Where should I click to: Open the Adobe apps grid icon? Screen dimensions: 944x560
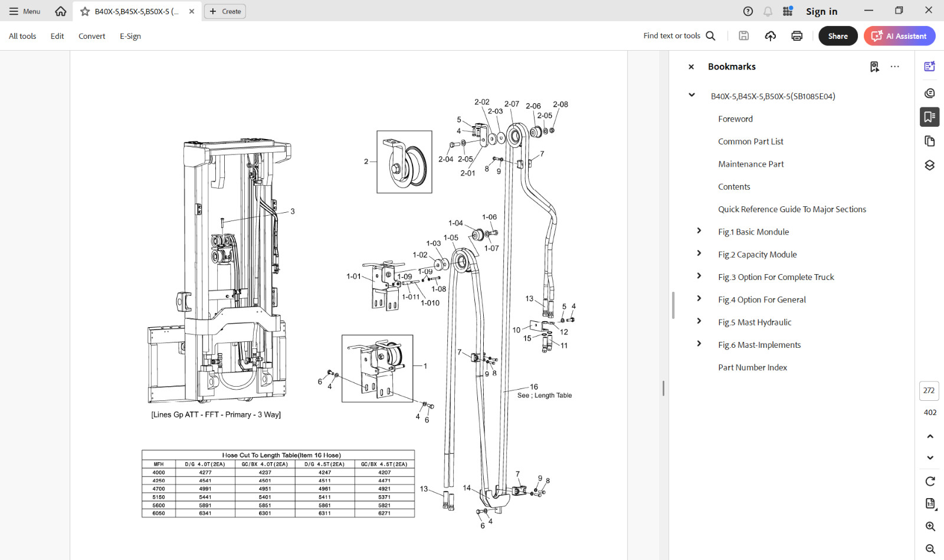click(x=788, y=11)
